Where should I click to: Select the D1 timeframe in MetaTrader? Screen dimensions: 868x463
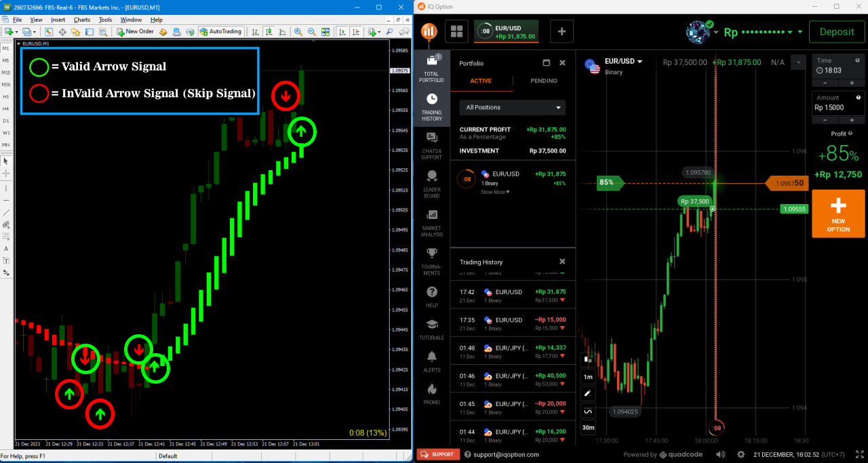6,121
